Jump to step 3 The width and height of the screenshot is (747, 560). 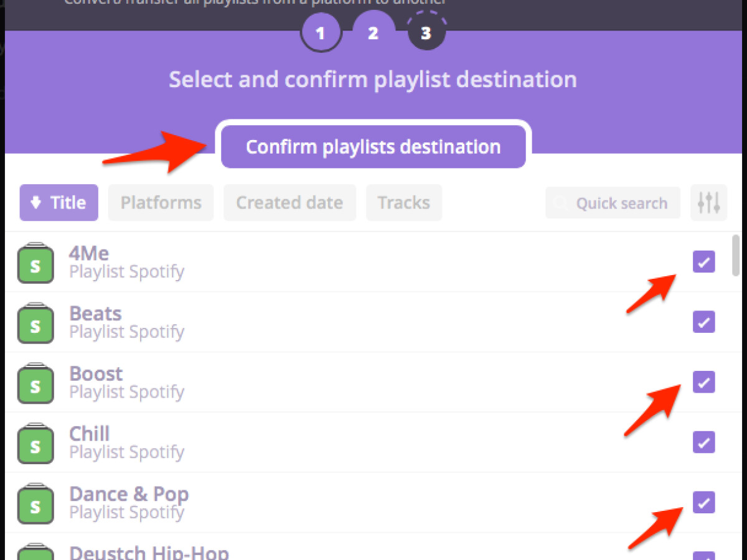426,32
